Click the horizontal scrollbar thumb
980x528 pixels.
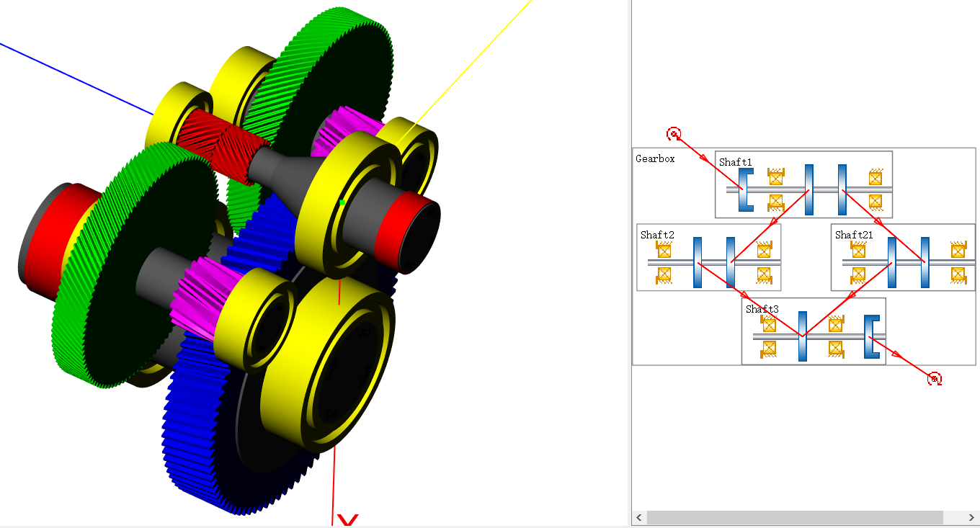(794, 517)
